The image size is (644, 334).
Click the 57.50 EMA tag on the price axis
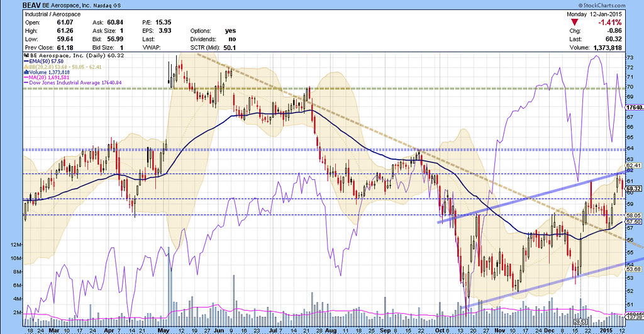(633, 222)
